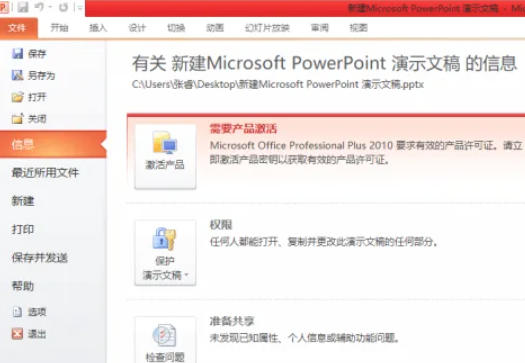Open 最近所用文件 list
The height and width of the screenshot is (363, 525).
[45, 173]
